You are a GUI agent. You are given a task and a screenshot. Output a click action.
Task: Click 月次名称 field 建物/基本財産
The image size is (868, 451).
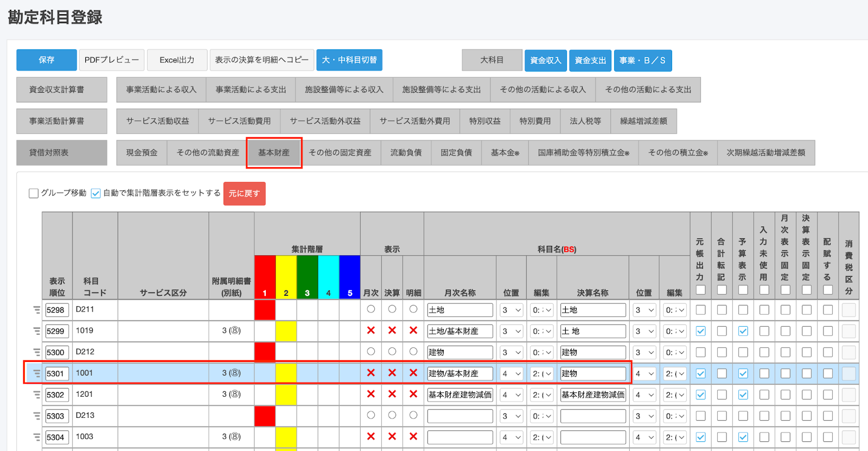click(x=460, y=373)
